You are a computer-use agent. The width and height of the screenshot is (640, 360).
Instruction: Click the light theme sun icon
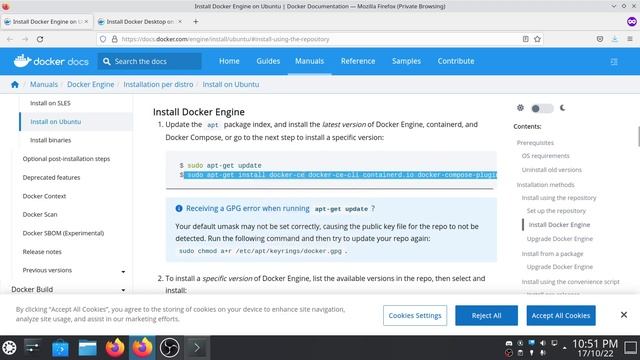[520, 108]
